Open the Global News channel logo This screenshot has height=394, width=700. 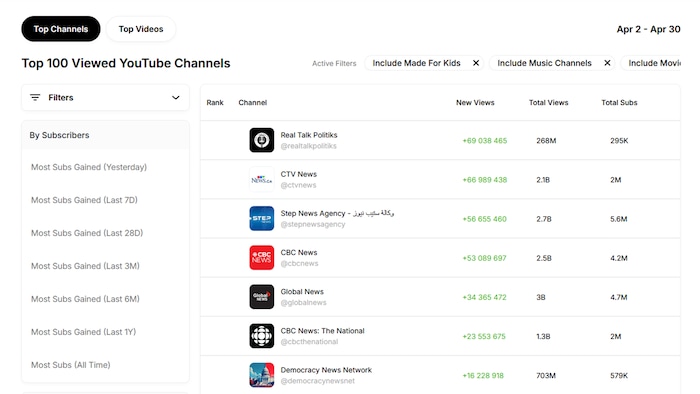click(262, 297)
